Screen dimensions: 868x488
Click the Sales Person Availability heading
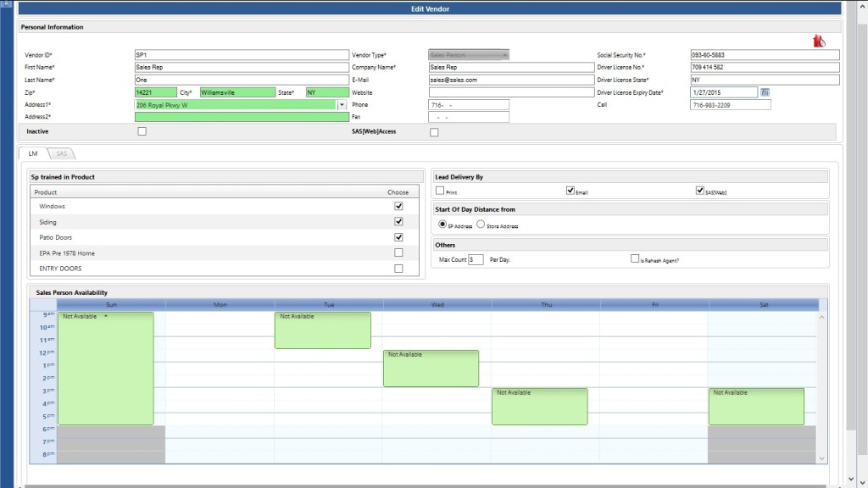71,292
